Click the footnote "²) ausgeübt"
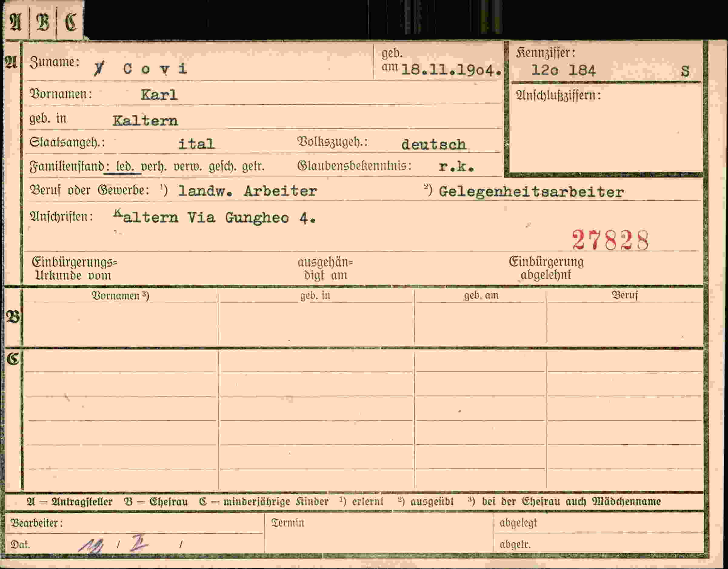Viewport: 728px width, 569px height. click(x=426, y=501)
